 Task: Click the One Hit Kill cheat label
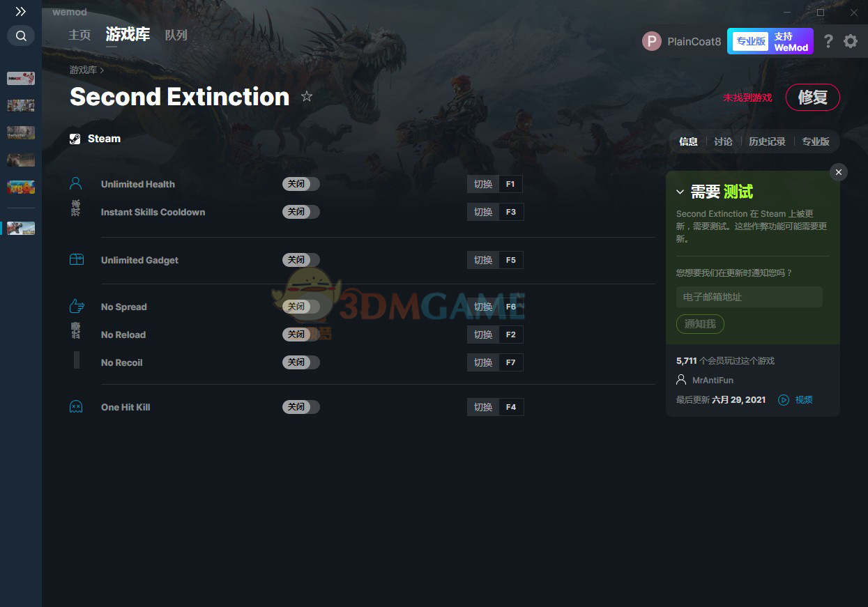(x=125, y=407)
